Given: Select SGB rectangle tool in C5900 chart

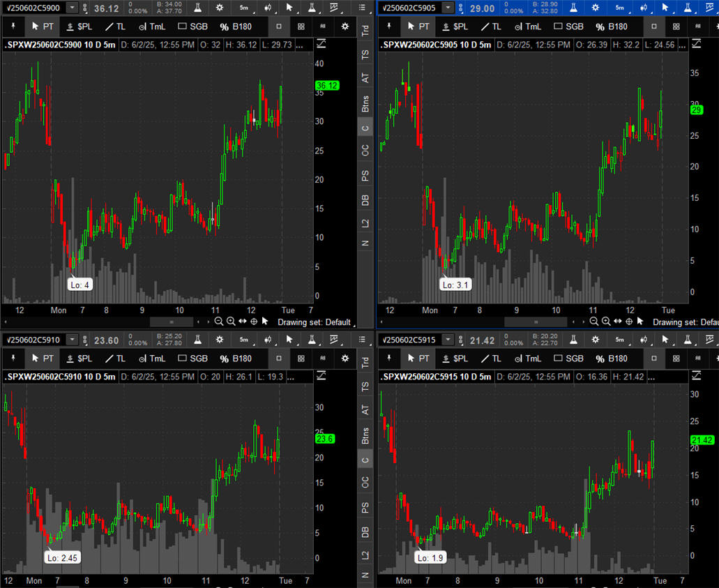Looking at the screenshot, I should click(192, 27).
